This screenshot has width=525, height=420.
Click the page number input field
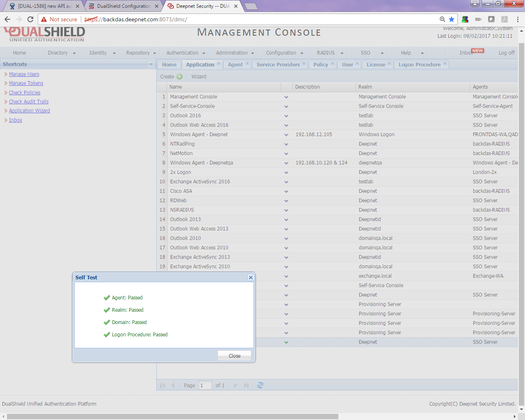click(205, 385)
